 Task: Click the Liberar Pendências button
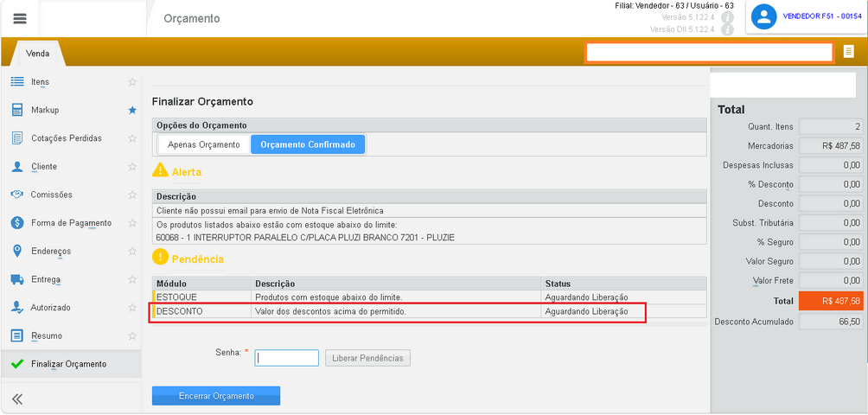click(367, 358)
